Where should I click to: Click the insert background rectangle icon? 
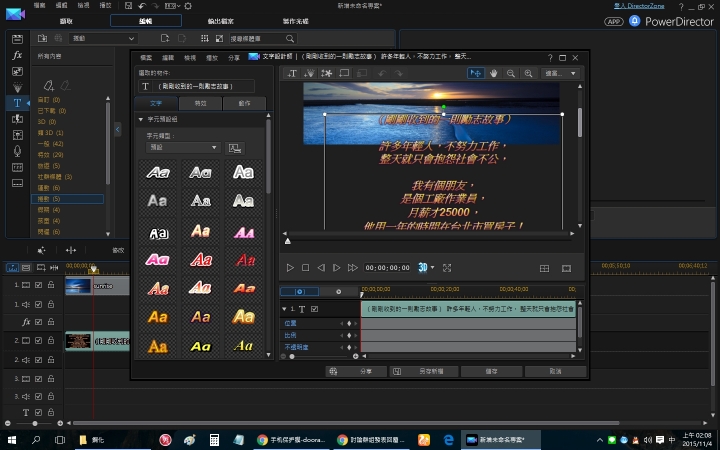[344, 73]
